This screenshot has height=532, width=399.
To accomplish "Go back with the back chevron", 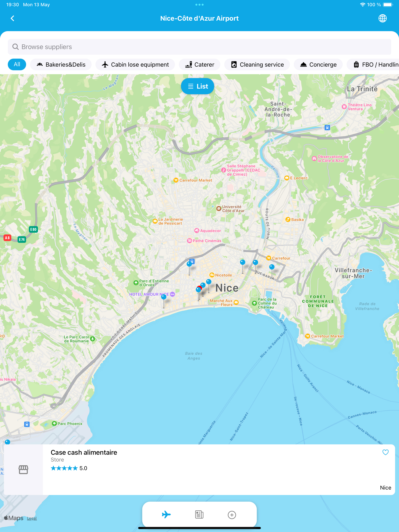I will 12,18.
